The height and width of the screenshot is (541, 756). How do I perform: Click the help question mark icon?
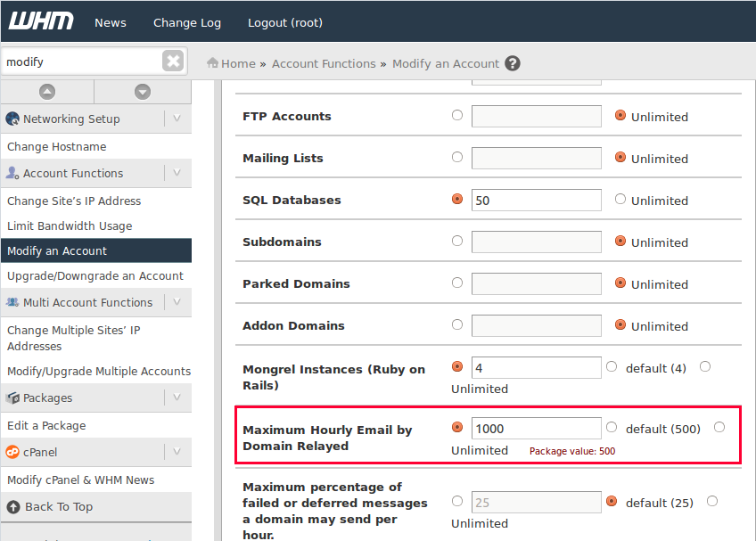pyautogui.click(x=513, y=63)
